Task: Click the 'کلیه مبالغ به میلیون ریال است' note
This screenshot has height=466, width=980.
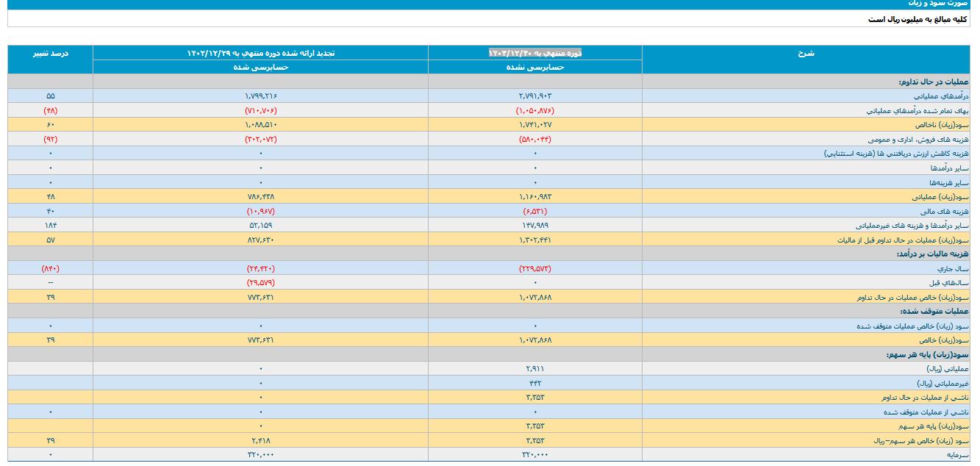Action: [919, 19]
